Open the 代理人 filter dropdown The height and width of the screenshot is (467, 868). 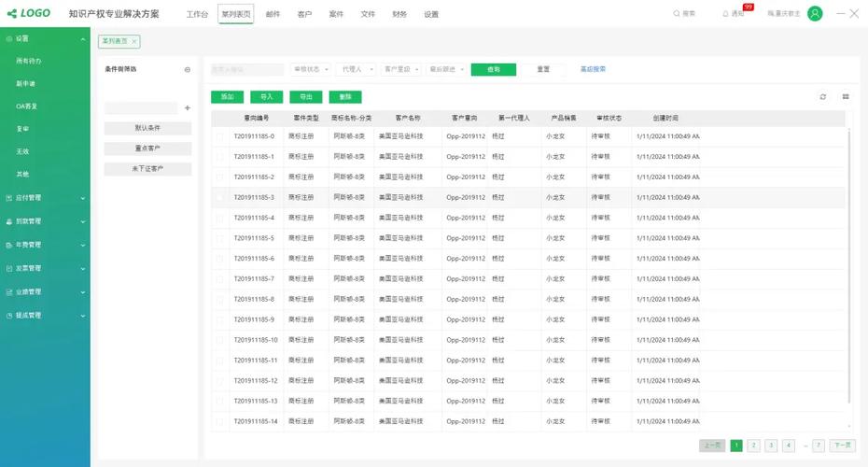pos(357,69)
